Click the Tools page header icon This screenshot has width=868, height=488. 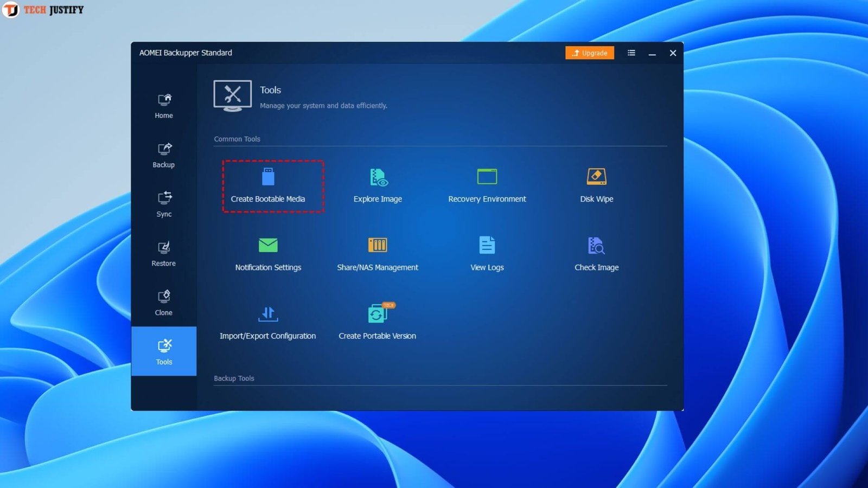coord(232,96)
